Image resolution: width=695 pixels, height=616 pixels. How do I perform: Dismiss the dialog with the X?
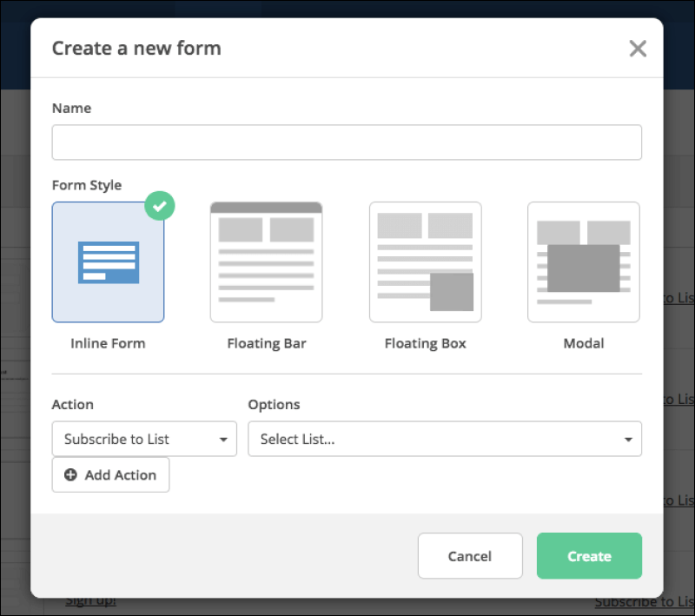(638, 49)
